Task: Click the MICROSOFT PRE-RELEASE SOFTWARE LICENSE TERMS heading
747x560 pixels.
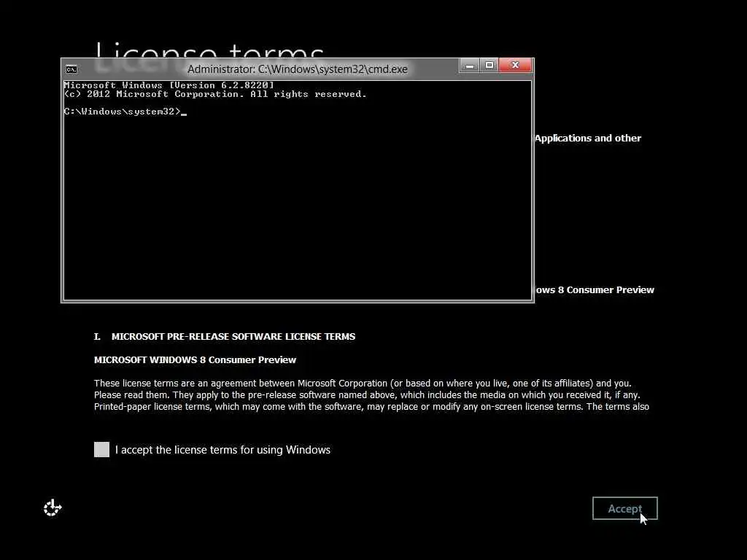Action: pyautogui.click(x=233, y=337)
